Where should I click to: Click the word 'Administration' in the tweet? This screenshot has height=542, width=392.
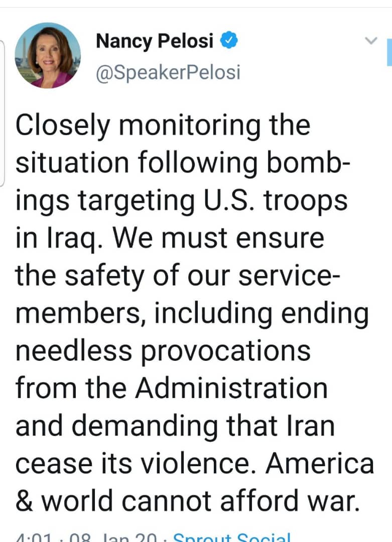[x=231, y=388]
